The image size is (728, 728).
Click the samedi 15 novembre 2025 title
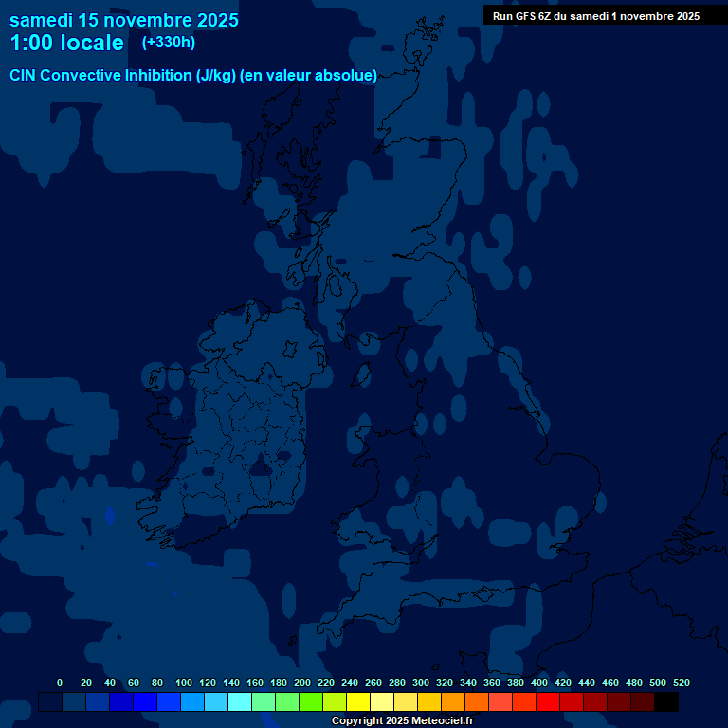(124, 20)
